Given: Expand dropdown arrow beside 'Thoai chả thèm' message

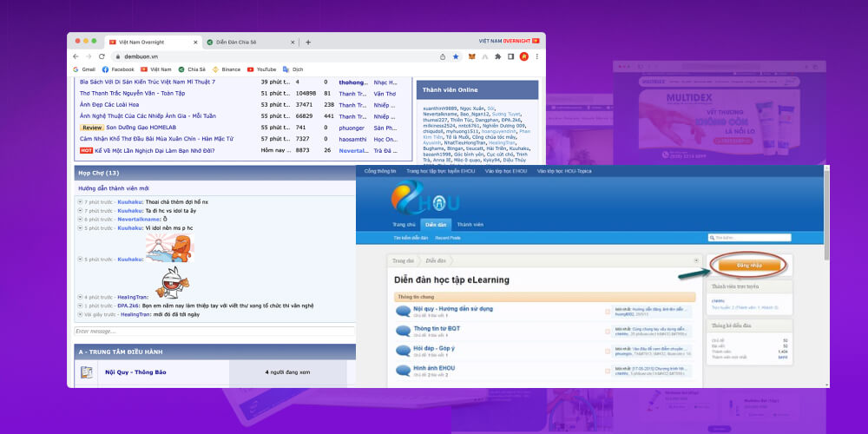Looking at the screenshot, I should (x=80, y=202).
